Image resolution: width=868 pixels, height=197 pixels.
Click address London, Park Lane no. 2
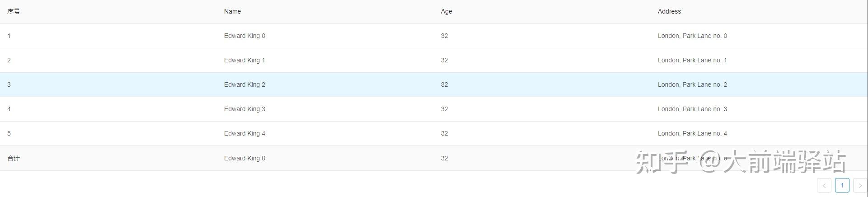pos(692,85)
